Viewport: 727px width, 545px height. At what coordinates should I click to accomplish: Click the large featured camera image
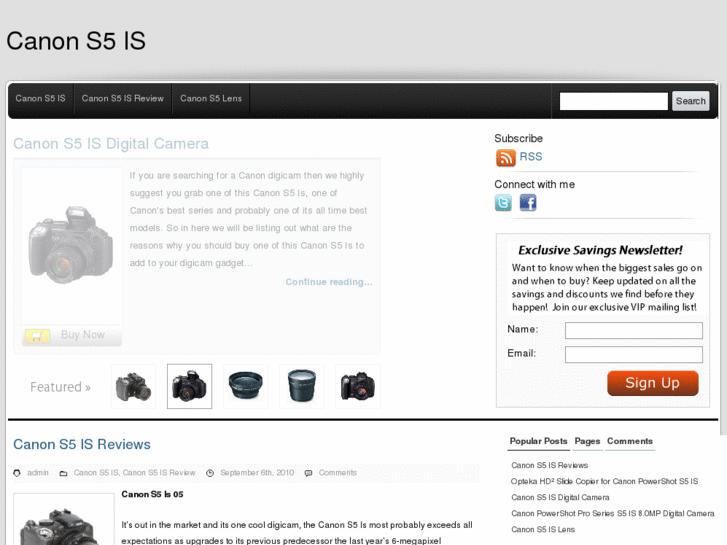pyautogui.click(x=71, y=245)
